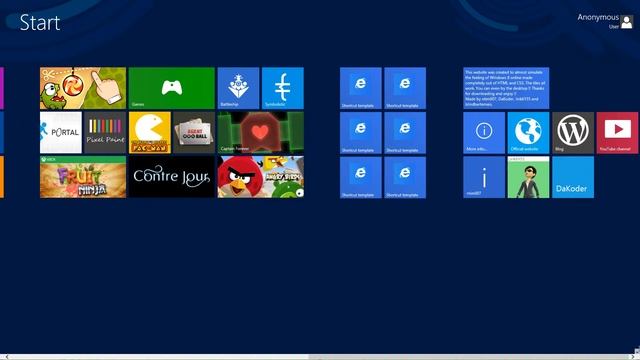Open the Pixel Paint tile
Screen dimensions: 640x360
point(105,133)
